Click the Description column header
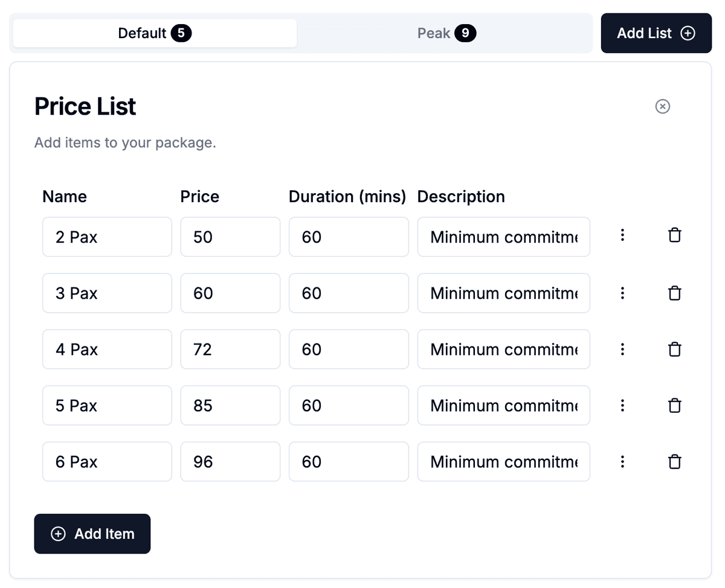This screenshot has width=725, height=588. (461, 197)
